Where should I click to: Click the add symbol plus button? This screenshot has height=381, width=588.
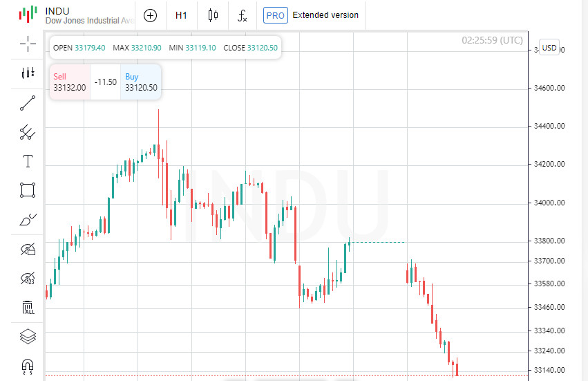(x=150, y=15)
